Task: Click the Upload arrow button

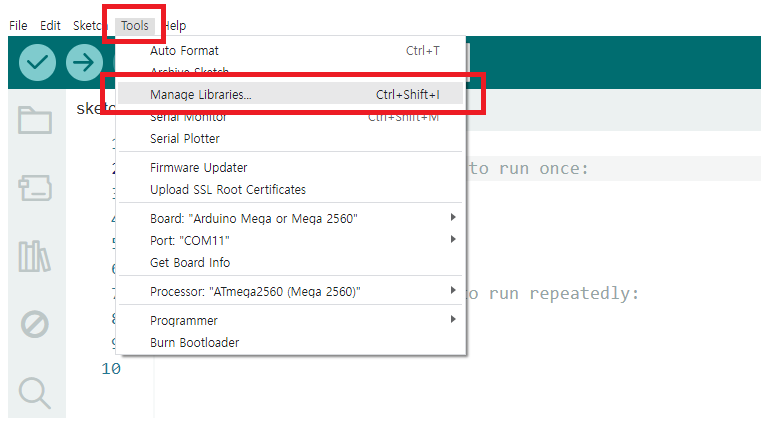Action: pos(84,63)
